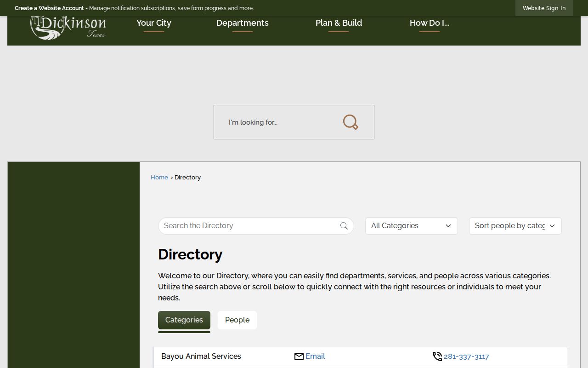Open the Sort people by category dropdown
588x368 pixels.
tap(515, 226)
